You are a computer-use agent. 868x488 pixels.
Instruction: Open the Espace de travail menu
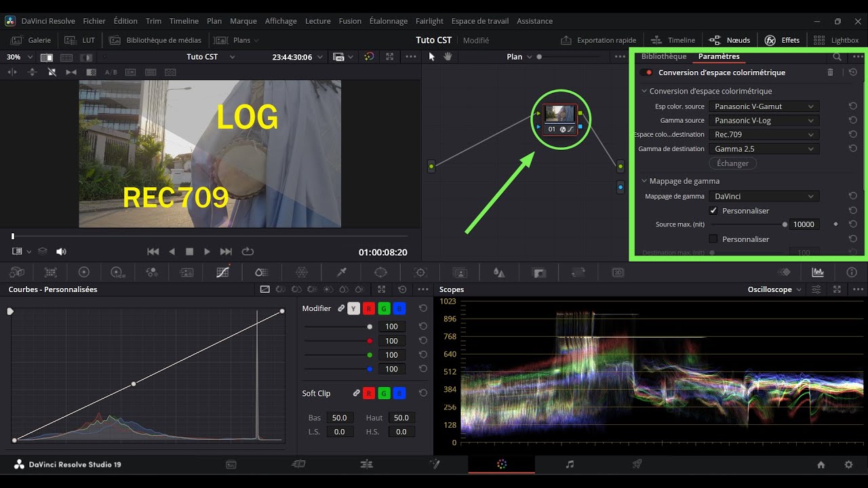[481, 21]
